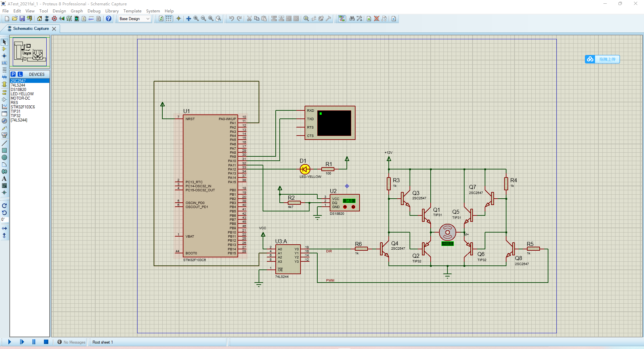Click the blue cloud upload button
644x349 pixels.
coord(602,59)
